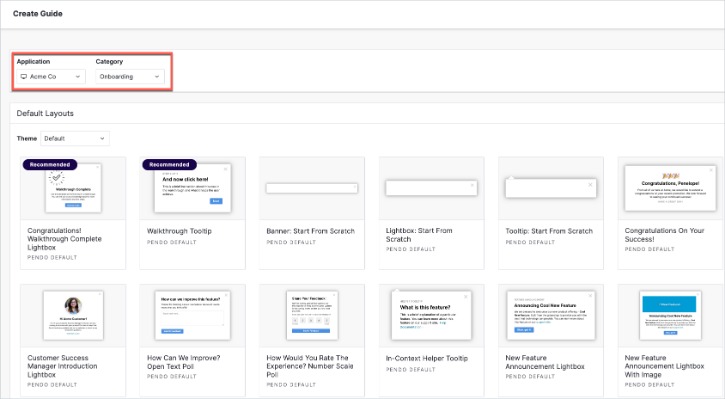This screenshot has width=725, height=399.
Task: Select the In-Context Helper Tooltip thumbnail
Action: [x=431, y=316]
